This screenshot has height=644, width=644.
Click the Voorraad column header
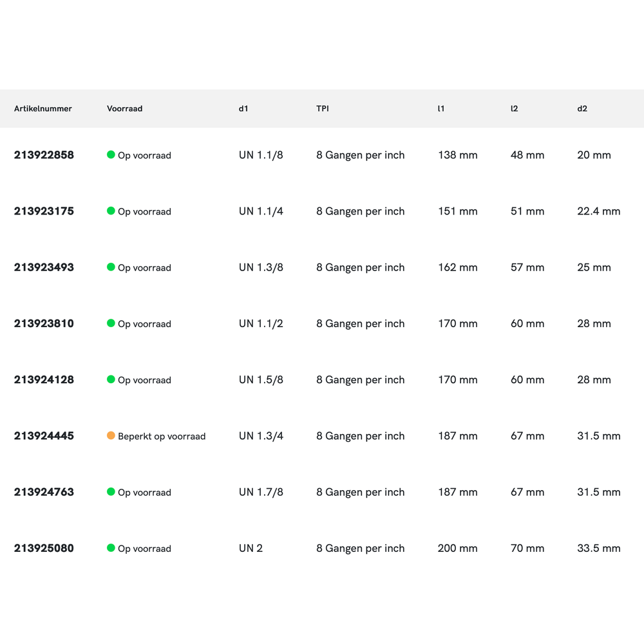tap(124, 109)
